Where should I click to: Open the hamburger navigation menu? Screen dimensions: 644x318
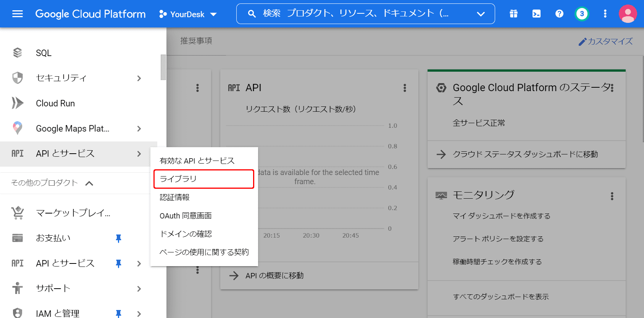pos(18,14)
